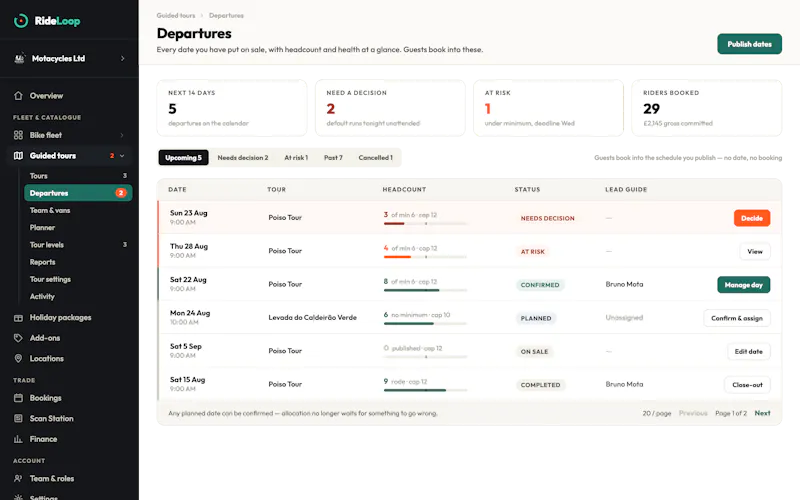Click the Previous page link
The width and height of the screenshot is (800, 500).
click(x=693, y=413)
